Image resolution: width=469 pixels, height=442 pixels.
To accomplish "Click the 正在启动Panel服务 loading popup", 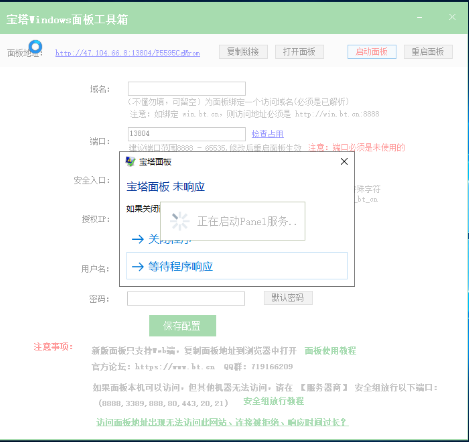I will tap(233, 221).
